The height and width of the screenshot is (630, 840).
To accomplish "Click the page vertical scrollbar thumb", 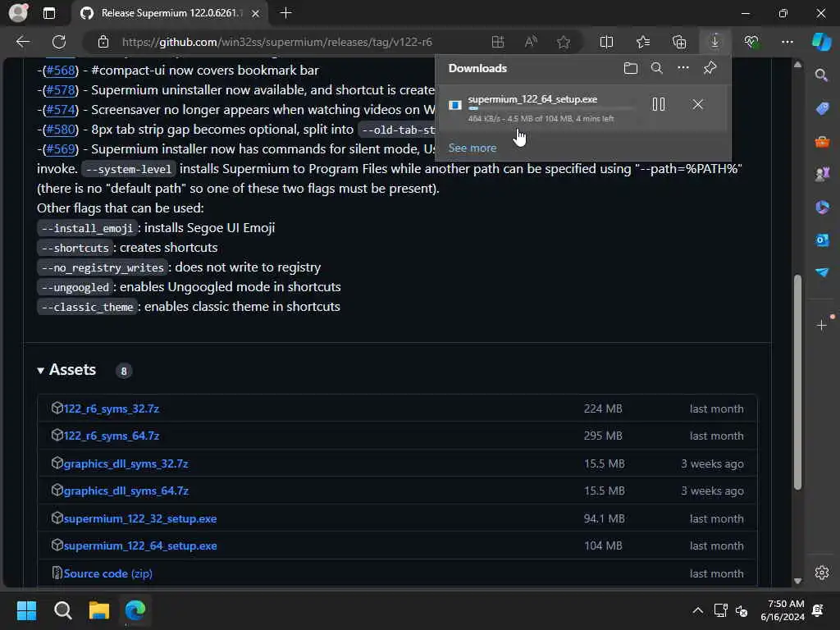I will 797,382.
